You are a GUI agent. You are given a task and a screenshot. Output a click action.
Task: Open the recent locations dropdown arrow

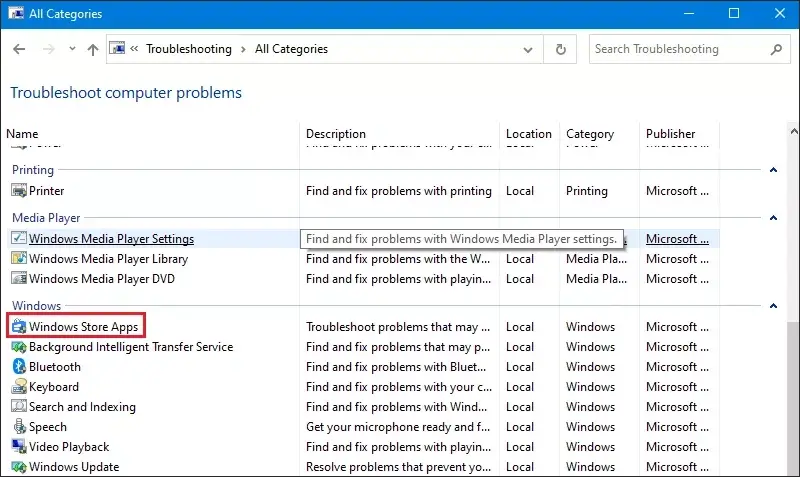72,49
